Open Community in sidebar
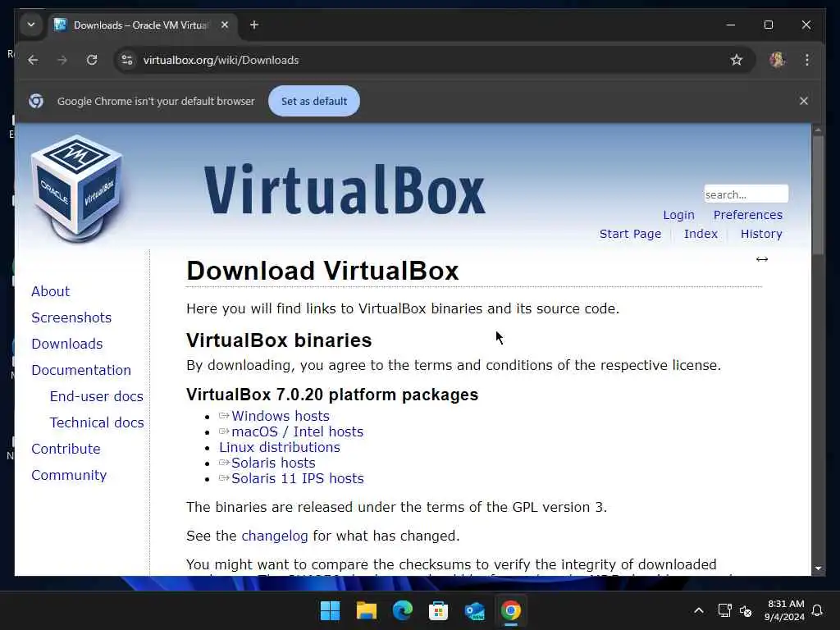This screenshot has width=840, height=630. 69,475
